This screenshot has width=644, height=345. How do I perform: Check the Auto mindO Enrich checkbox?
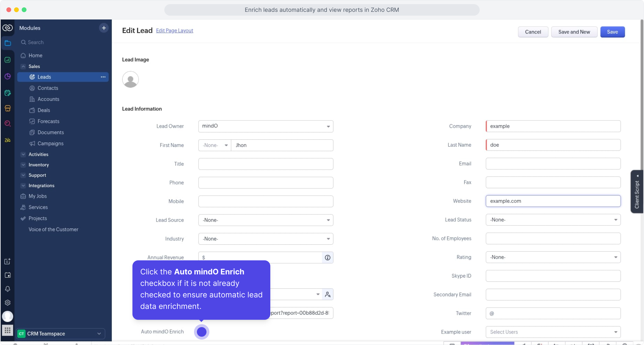pos(201,332)
